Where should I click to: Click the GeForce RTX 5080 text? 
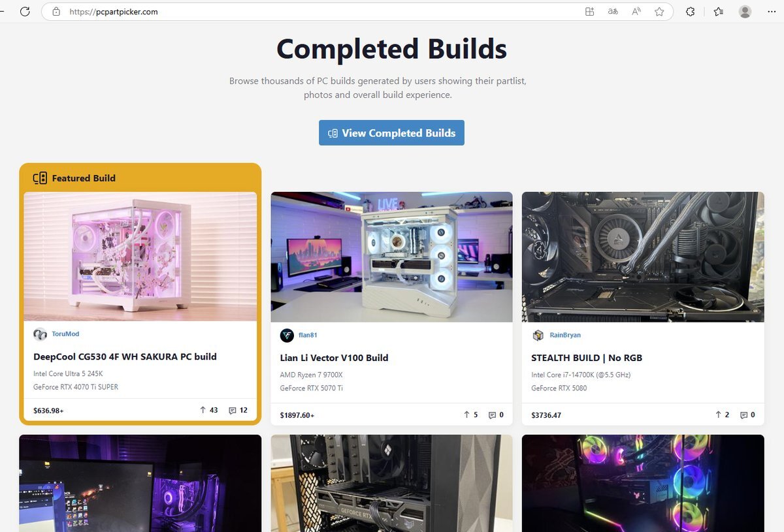[559, 388]
